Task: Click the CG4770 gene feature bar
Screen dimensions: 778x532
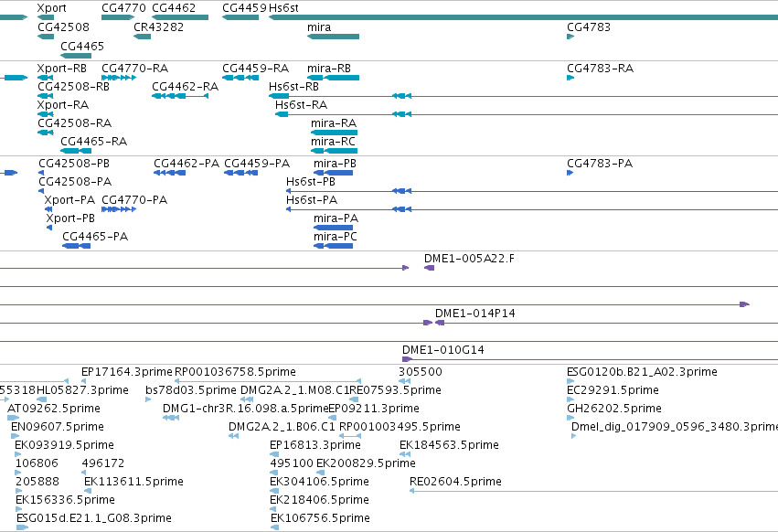Action: point(118,17)
